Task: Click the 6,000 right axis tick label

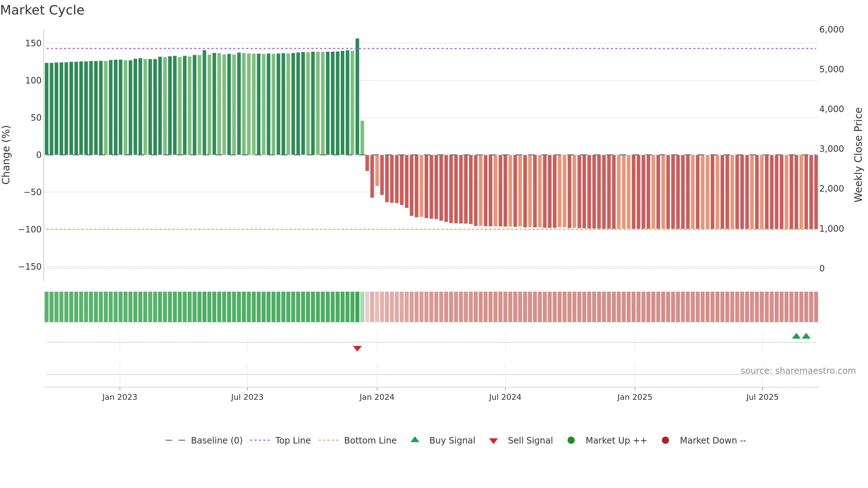Action: pyautogui.click(x=831, y=30)
